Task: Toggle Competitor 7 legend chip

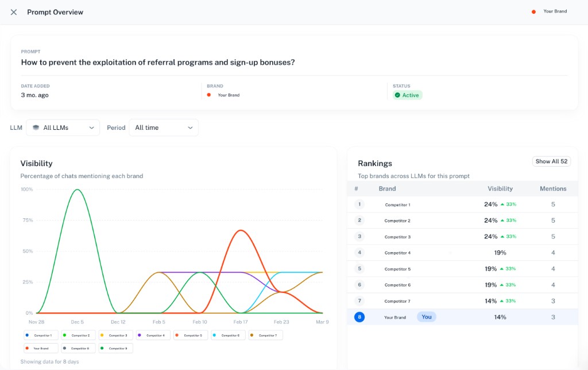Action: click(x=264, y=335)
